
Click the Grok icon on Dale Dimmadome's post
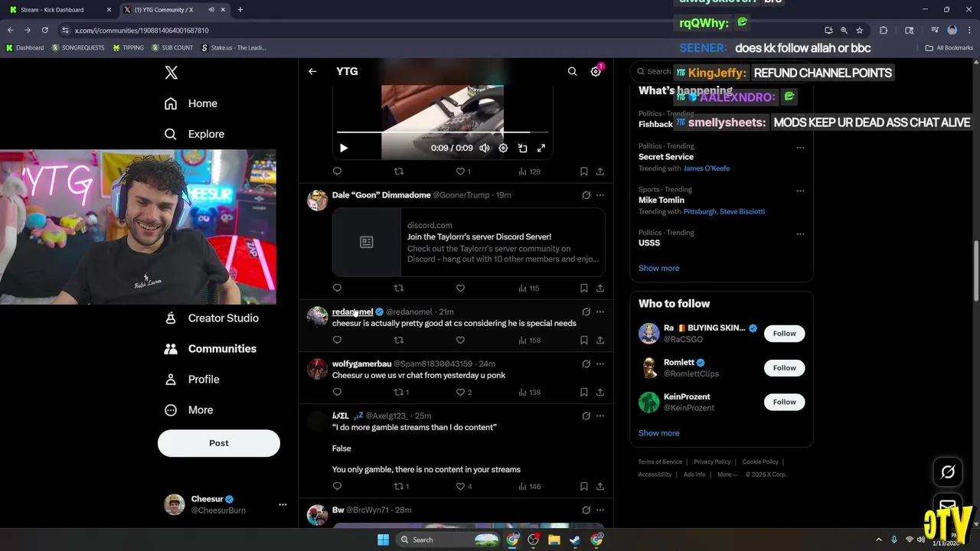pos(586,195)
